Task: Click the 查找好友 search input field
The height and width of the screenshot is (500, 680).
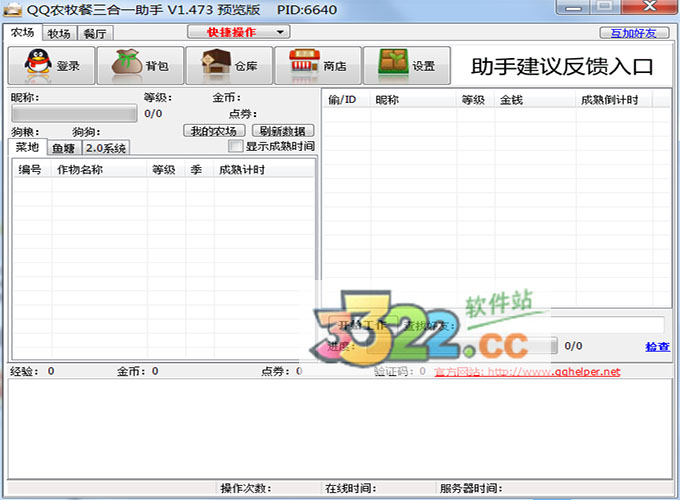Action: click(560, 325)
